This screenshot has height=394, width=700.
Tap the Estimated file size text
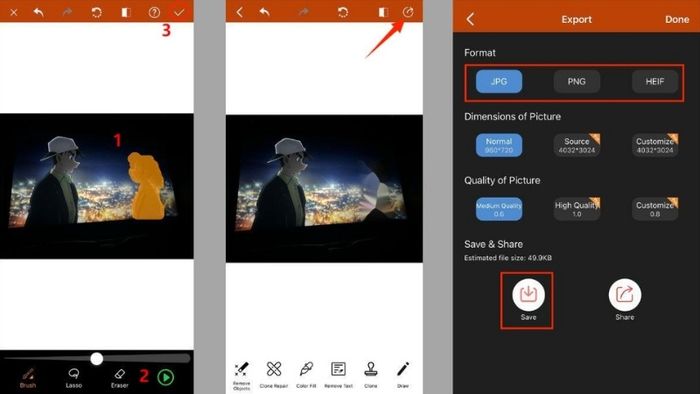click(x=508, y=258)
